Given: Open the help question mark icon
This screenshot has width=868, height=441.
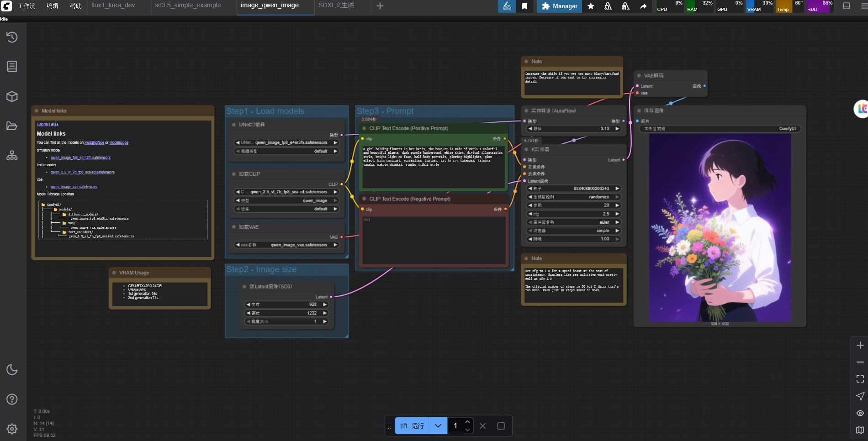Looking at the screenshot, I should tap(12, 399).
